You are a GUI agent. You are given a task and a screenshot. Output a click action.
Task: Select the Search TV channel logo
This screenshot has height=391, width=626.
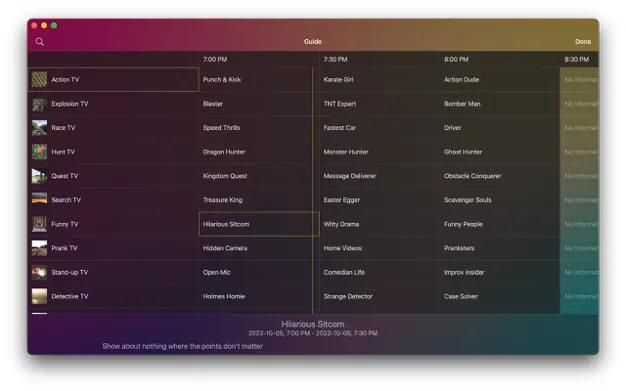40,200
